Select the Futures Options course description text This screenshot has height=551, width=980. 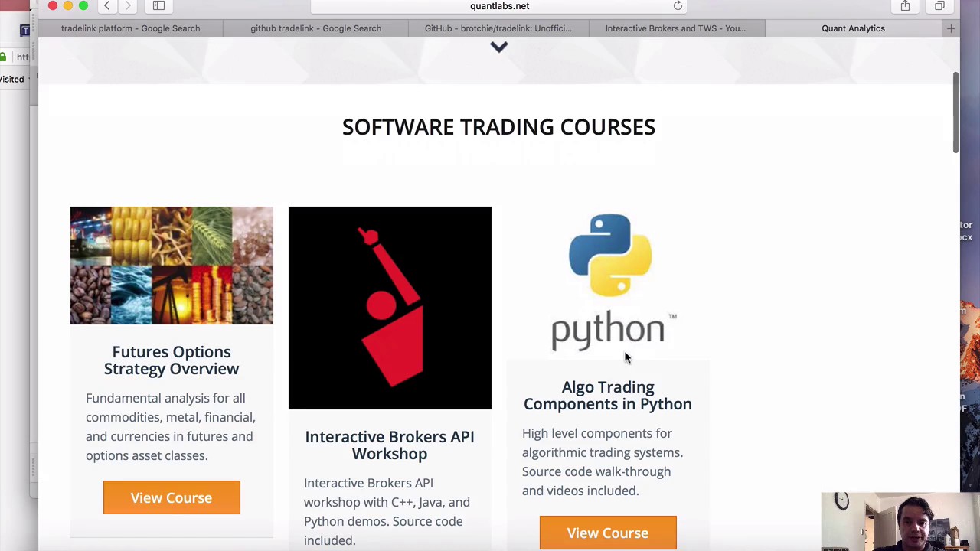tap(171, 426)
